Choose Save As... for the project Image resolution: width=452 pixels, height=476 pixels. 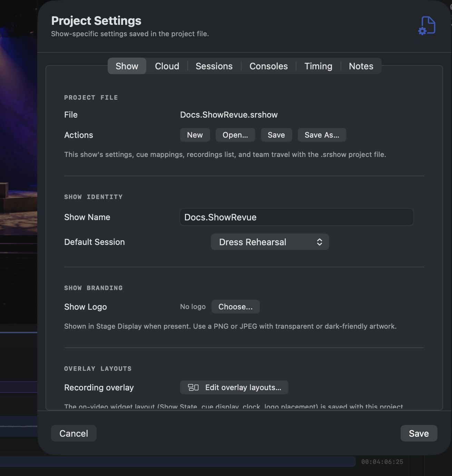(x=322, y=135)
